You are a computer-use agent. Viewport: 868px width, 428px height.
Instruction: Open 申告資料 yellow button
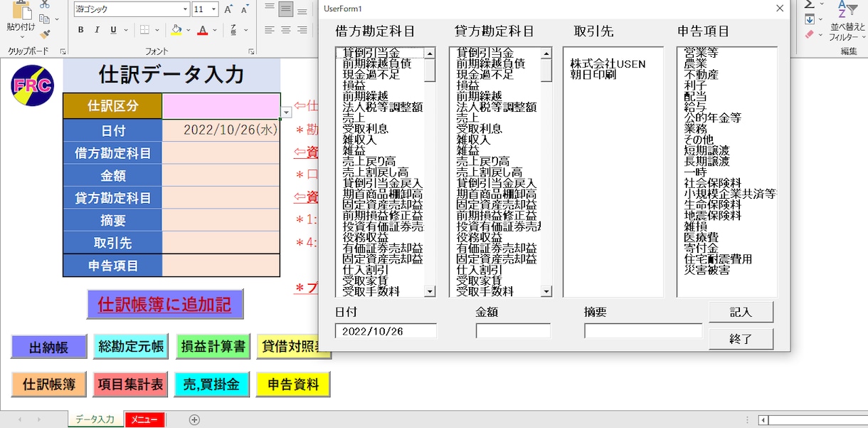(x=293, y=385)
